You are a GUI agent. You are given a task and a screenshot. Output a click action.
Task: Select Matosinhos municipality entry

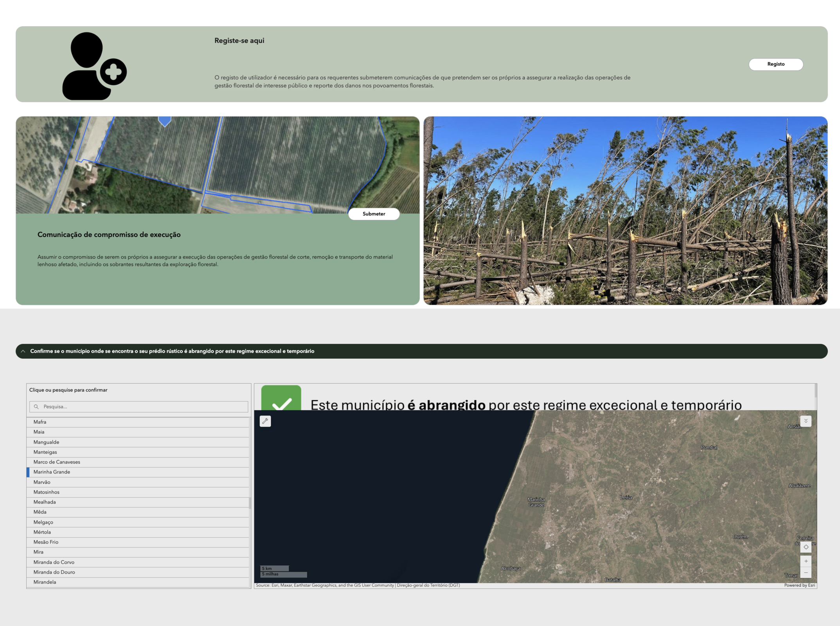[x=46, y=492]
